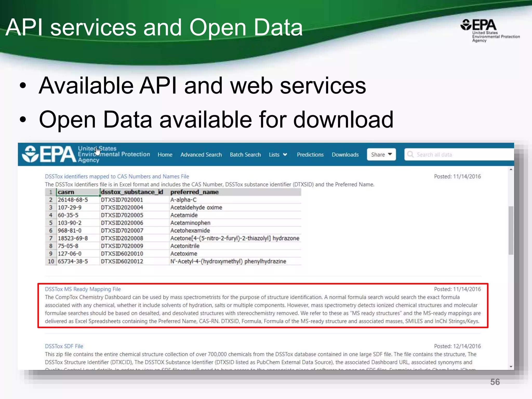The image size is (532, 399).
Task: Open Advanced Search page
Action: (x=201, y=155)
